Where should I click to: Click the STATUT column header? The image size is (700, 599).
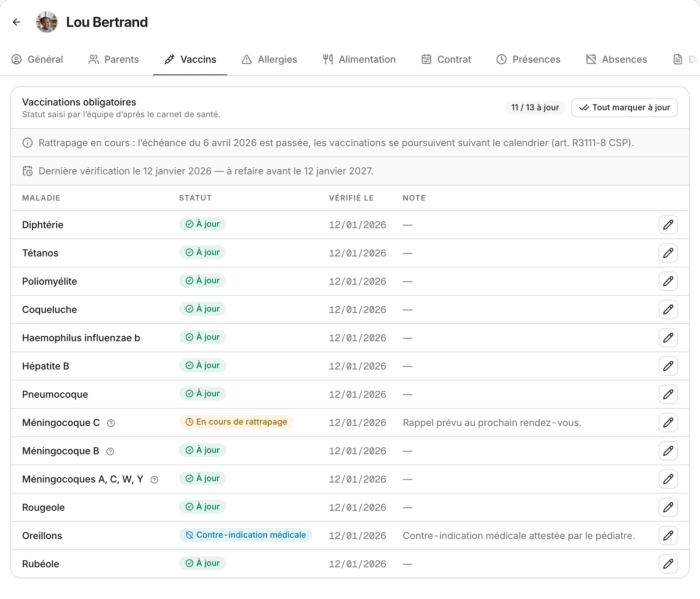pyautogui.click(x=195, y=198)
